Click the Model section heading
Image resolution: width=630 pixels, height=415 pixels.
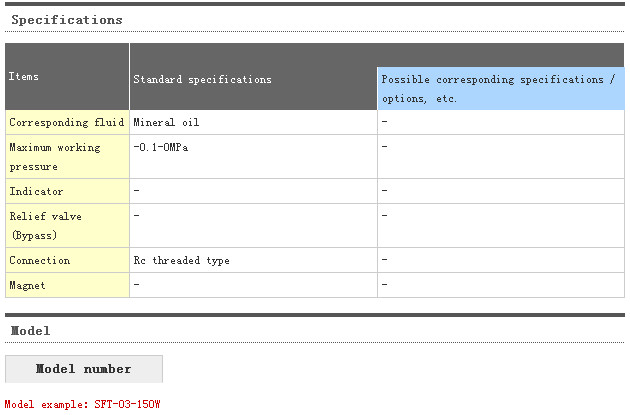click(30, 330)
